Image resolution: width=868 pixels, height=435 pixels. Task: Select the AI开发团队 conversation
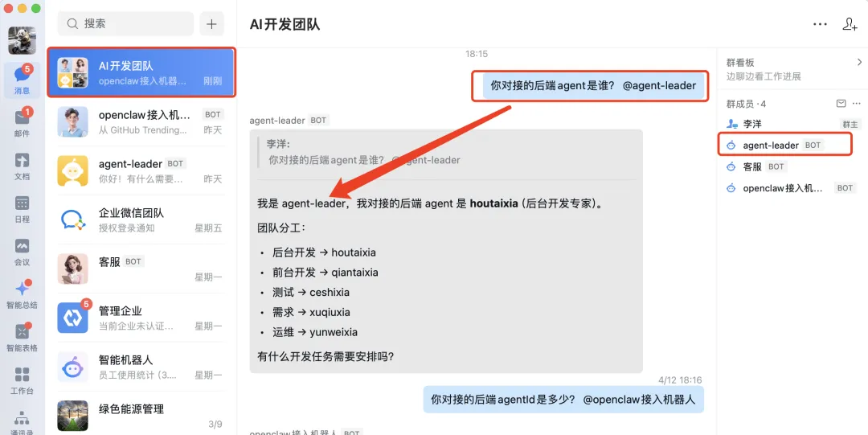tap(141, 72)
